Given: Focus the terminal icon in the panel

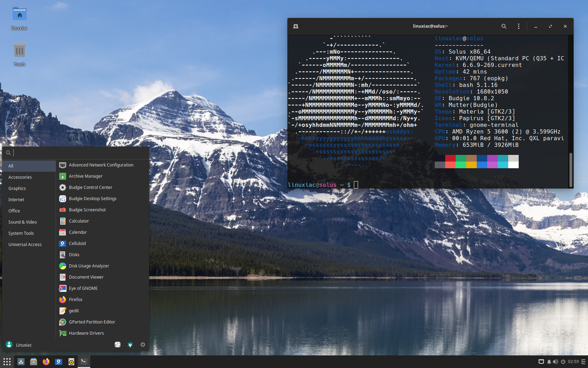Looking at the screenshot, I should 84,361.
